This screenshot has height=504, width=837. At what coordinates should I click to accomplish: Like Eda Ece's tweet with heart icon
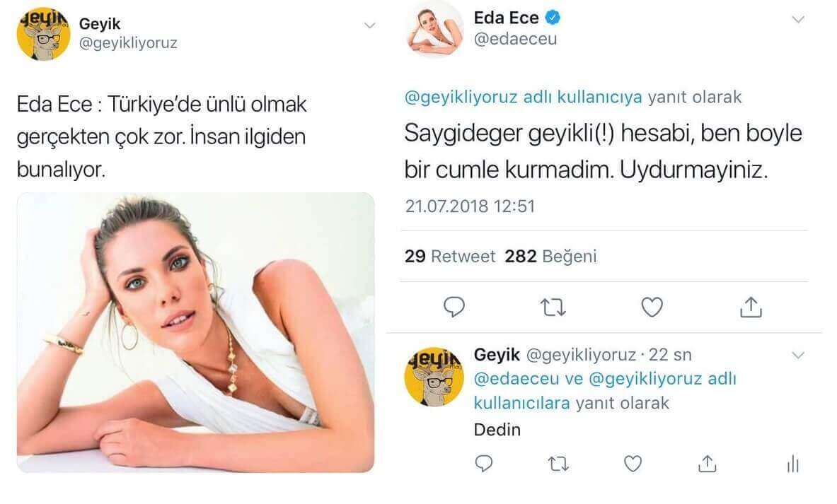click(x=652, y=307)
